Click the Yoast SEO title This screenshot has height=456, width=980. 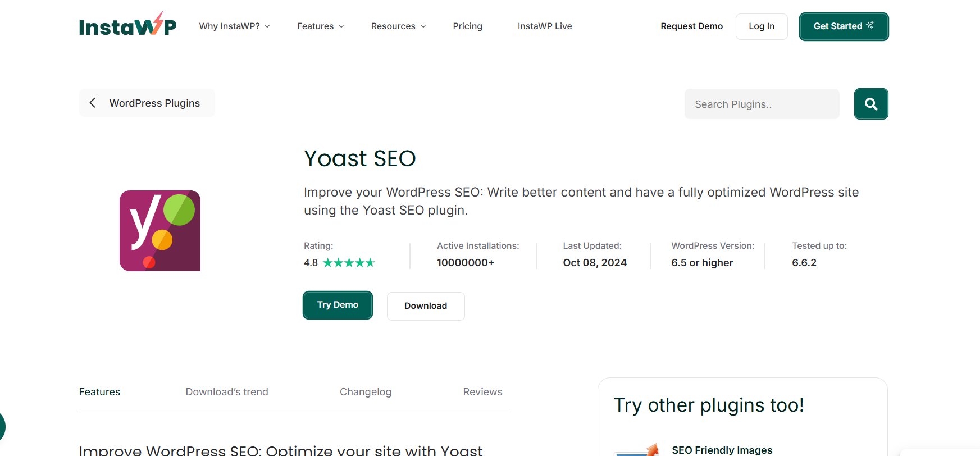click(x=360, y=158)
